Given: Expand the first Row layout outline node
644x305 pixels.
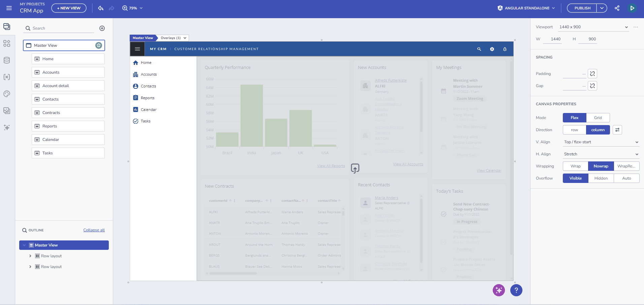Looking at the screenshot, I should click(30, 256).
